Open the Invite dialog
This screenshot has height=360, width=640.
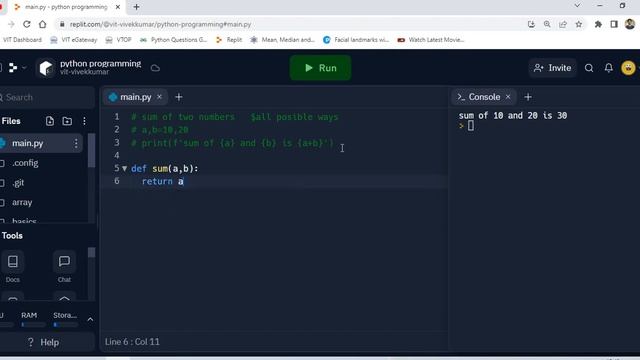coord(553,68)
